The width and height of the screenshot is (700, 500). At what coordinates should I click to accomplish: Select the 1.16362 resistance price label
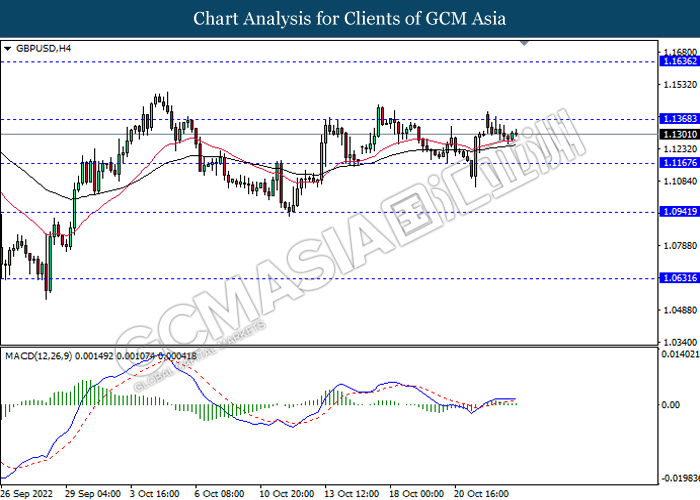pyautogui.click(x=679, y=62)
